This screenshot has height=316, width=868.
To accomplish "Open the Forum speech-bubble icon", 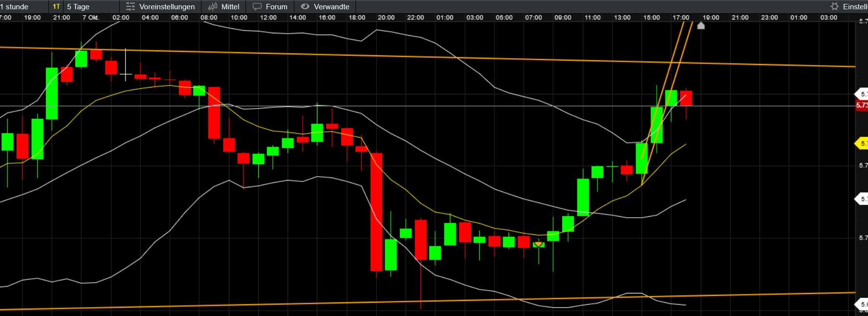I will pyautogui.click(x=257, y=7).
